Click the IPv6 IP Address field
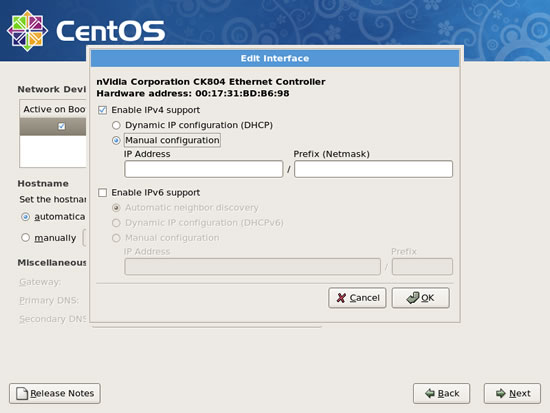Image resolution: width=550 pixels, height=413 pixels. (253, 267)
